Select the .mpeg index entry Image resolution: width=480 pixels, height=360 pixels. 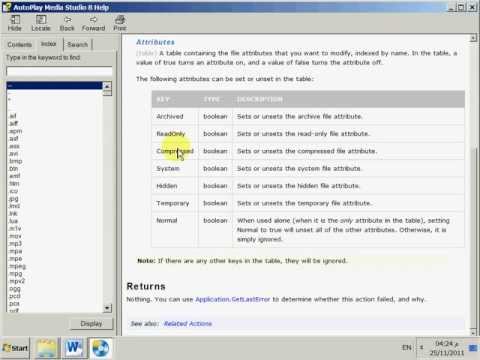pos(17,266)
